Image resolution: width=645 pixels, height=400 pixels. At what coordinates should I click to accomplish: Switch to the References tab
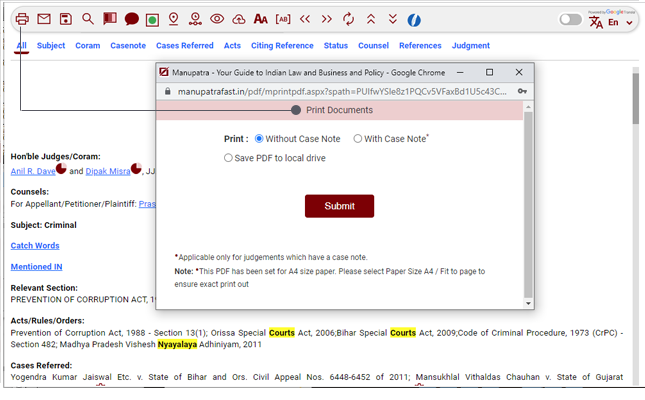click(420, 46)
